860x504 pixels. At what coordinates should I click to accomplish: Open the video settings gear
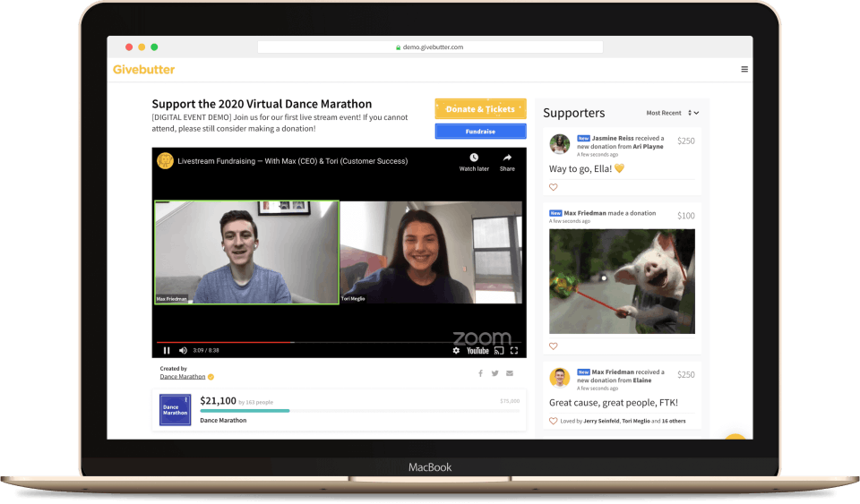click(x=456, y=351)
